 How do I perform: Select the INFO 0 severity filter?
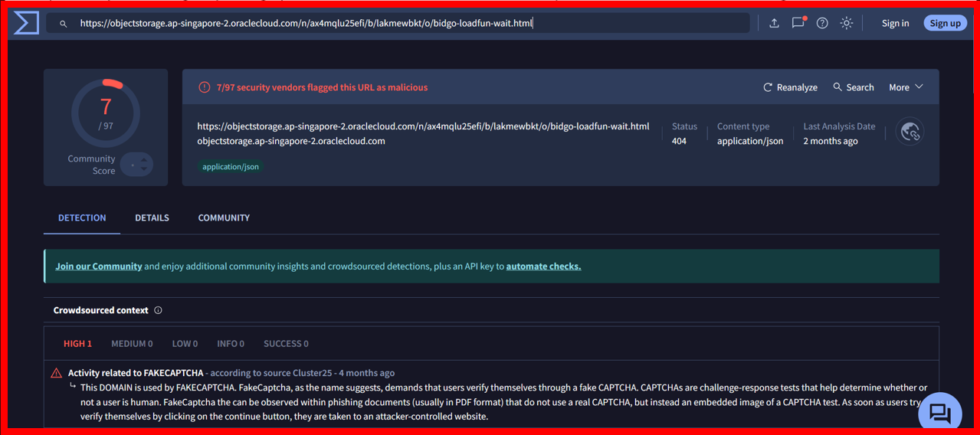click(231, 344)
